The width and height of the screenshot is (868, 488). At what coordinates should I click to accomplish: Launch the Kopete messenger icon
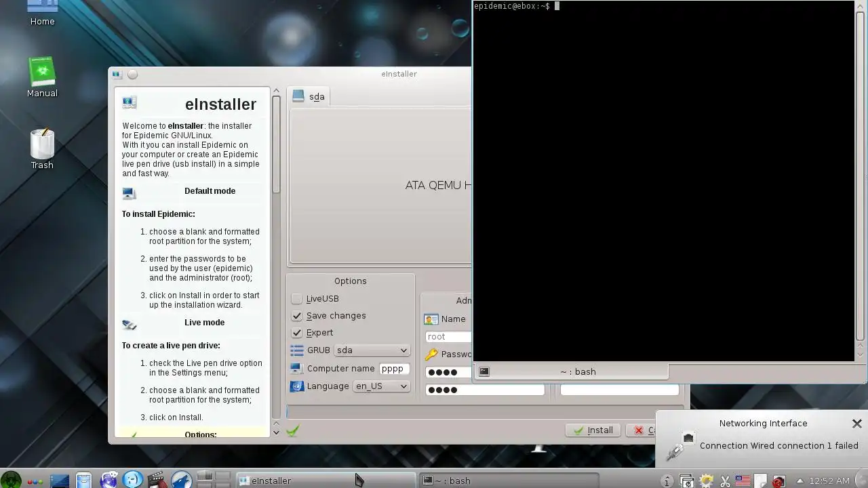coord(133,481)
